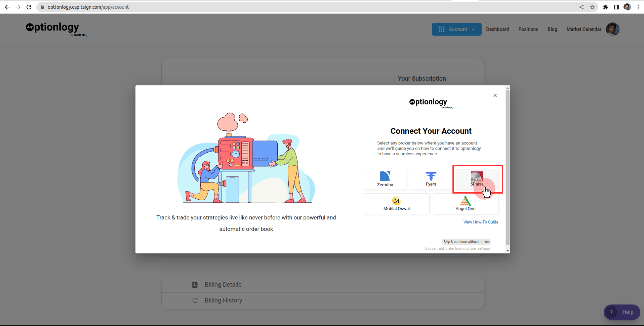Screen dimensions: 644x326
Task: Click the dialog scrollbar down arrow
Action: (x=508, y=250)
